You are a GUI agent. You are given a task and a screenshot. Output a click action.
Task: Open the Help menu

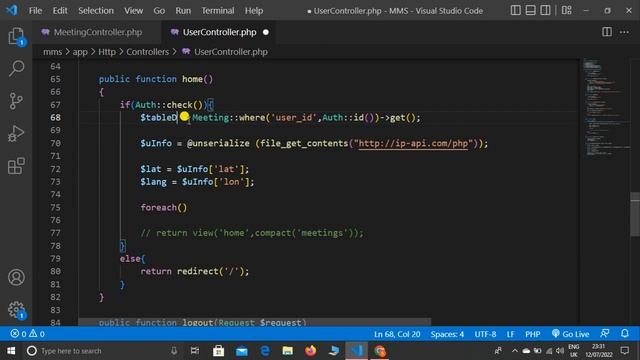tap(254, 11)
